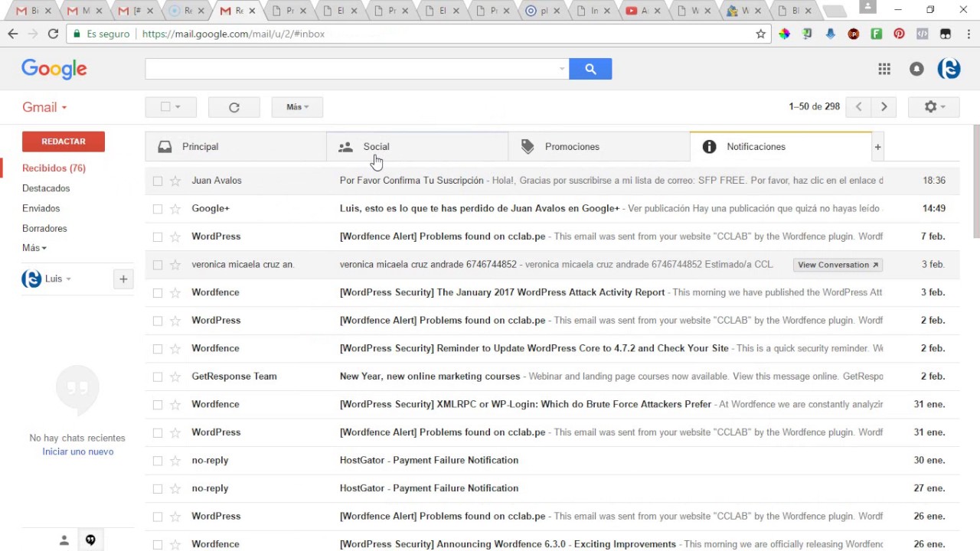The image size is (980, 551).
Task: Open the select-all checkbox dropdown
Action: [x=171, y=107]
